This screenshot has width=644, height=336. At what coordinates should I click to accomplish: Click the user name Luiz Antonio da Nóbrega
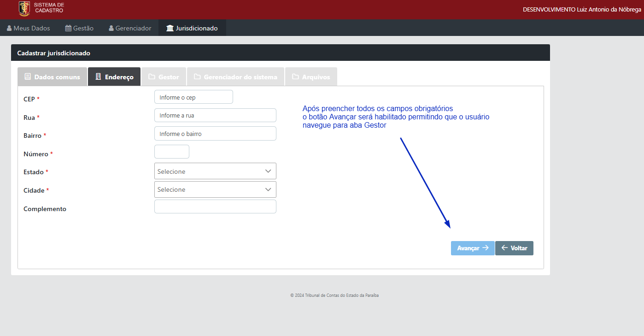(x=609, y=9)
